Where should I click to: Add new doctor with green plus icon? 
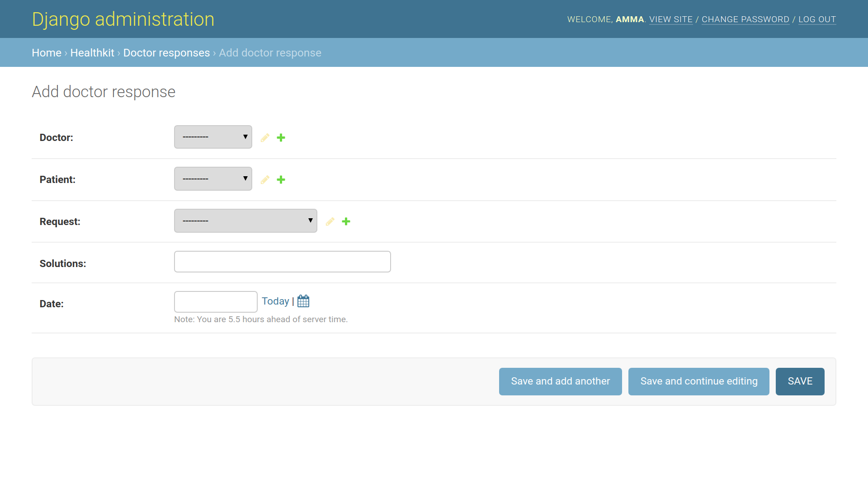(x=281, y=137)
